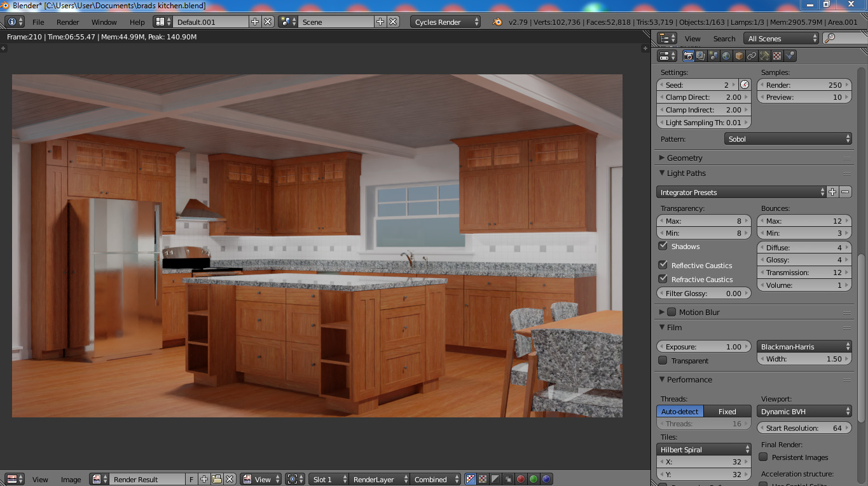Disable the Reflective Caustics checkbox

click(x=663, y=265)
